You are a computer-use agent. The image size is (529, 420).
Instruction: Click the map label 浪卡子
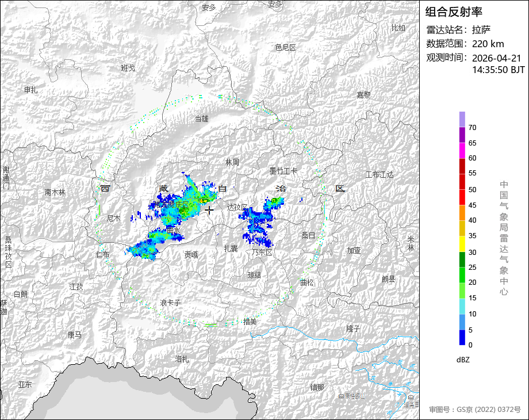click(x=170, y=303)
